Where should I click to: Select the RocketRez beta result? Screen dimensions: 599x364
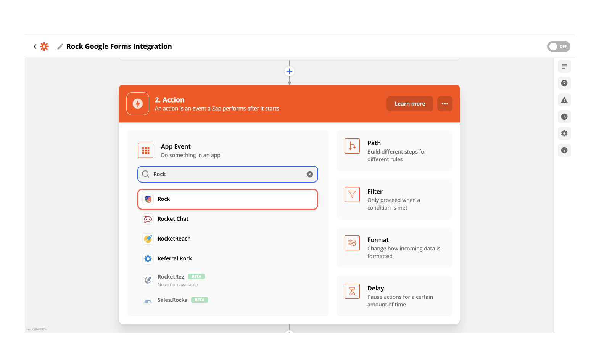[x=228, y=280]
